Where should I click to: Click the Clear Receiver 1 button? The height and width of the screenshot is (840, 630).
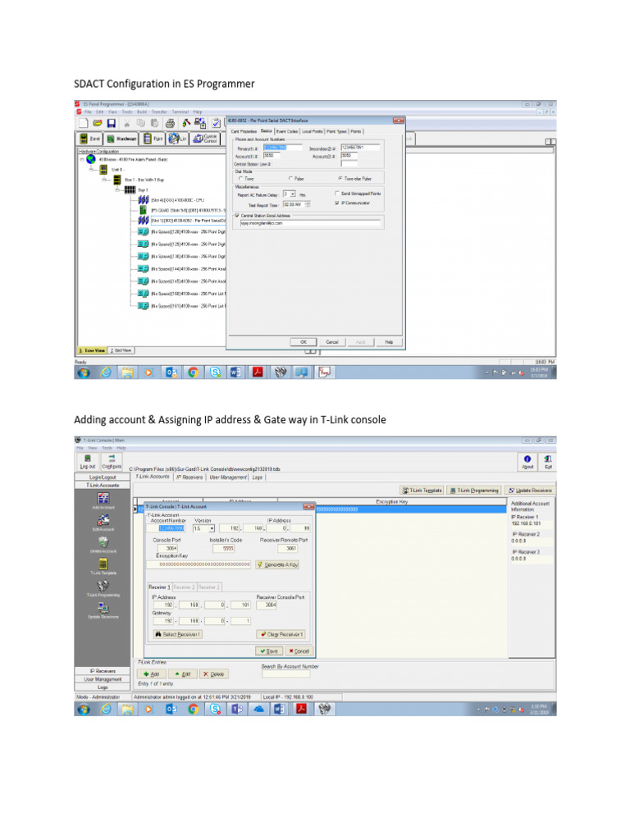point(281,634)
